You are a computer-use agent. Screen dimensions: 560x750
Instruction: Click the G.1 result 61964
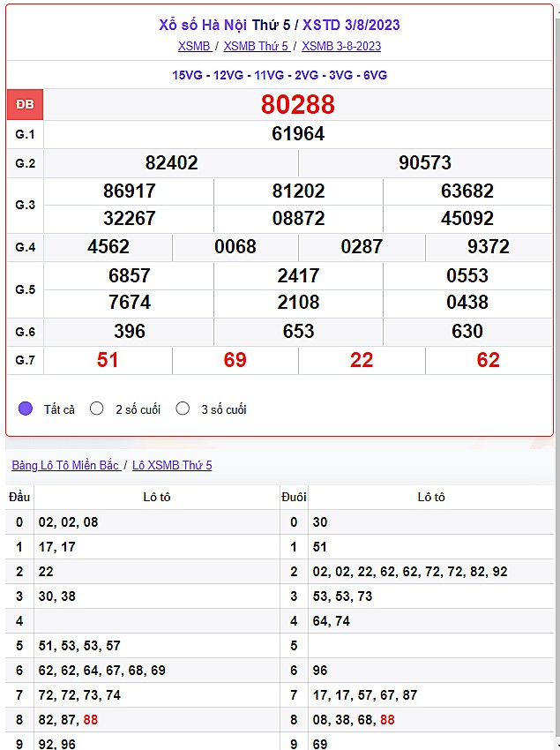tap(298, 134)
